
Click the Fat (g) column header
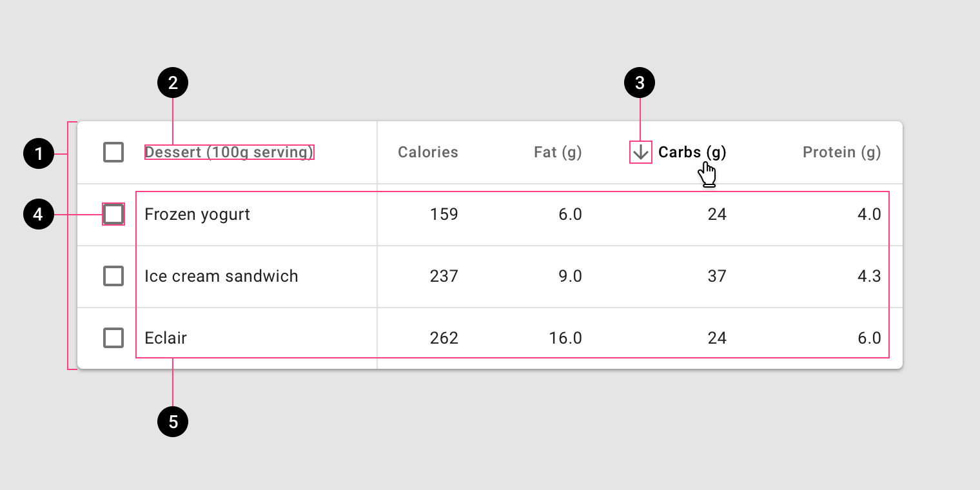click(557, 152)
